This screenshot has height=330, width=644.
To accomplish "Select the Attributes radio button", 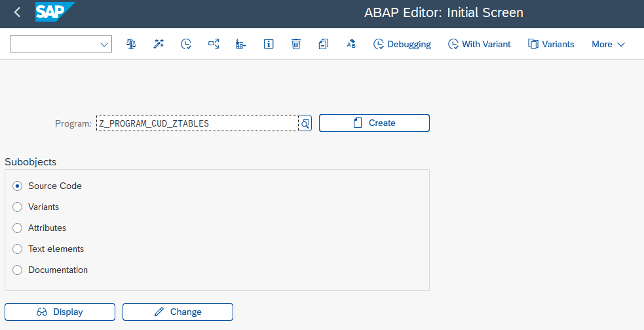I will click(17, 228).
